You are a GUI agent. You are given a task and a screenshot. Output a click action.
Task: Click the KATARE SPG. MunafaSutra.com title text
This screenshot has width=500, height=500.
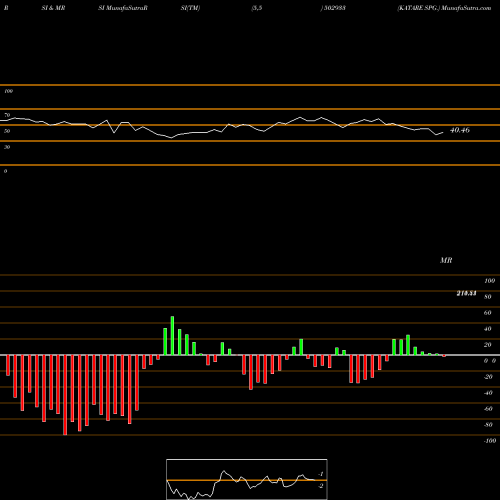tap(444, 8)
